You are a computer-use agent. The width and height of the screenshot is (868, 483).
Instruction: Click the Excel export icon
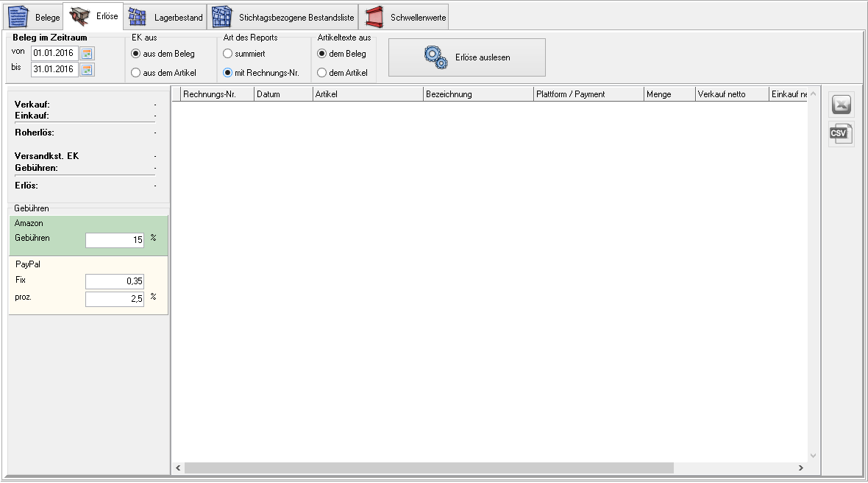(x=842, y=105)
